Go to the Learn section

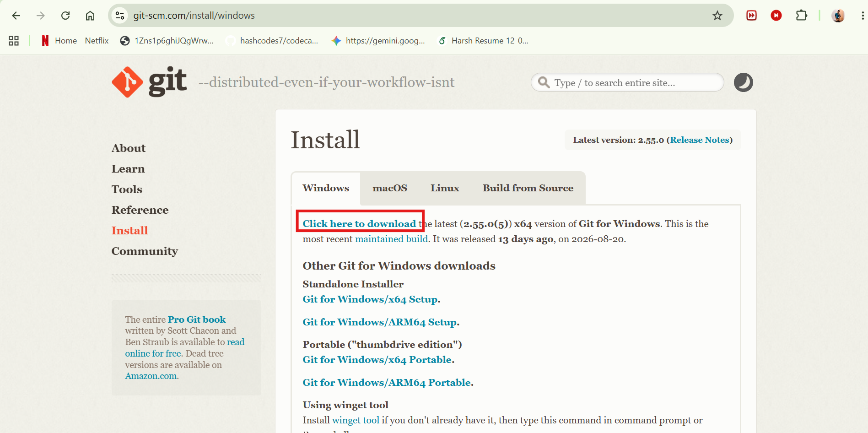pyautogui.click(x=128, y=169)
